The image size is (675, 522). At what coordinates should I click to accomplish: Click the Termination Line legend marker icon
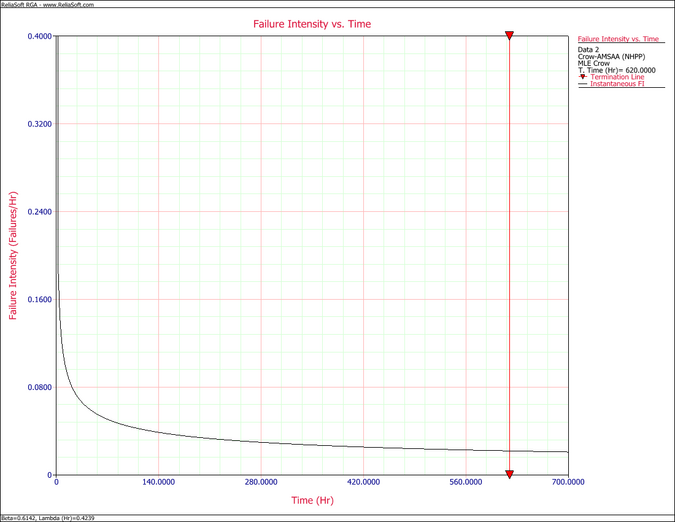583,77
